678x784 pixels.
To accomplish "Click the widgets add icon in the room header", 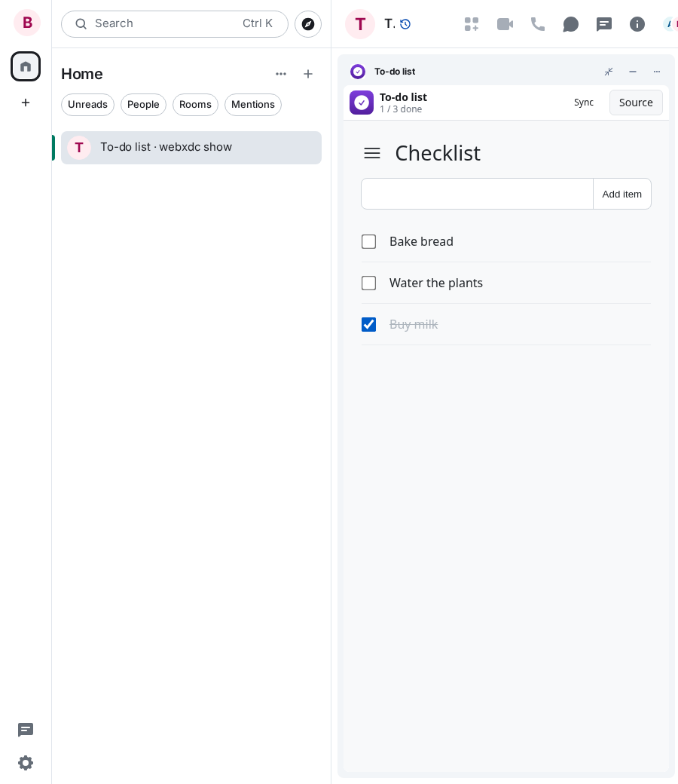I will [472, 24].
